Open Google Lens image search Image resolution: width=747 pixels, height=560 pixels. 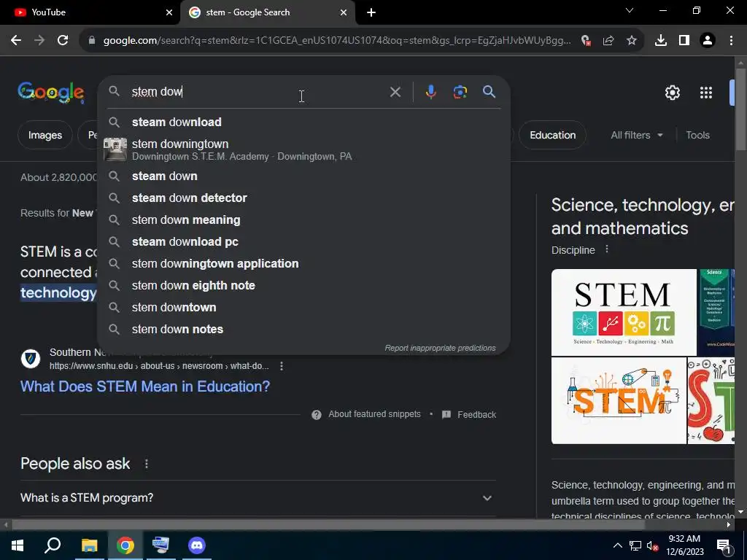460,92
